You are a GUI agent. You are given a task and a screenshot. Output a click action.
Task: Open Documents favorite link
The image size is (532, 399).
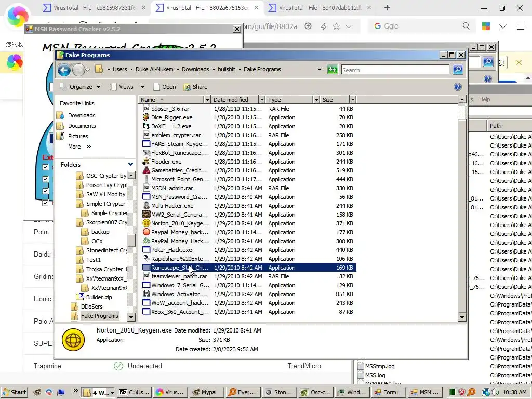tap(82, 126)
